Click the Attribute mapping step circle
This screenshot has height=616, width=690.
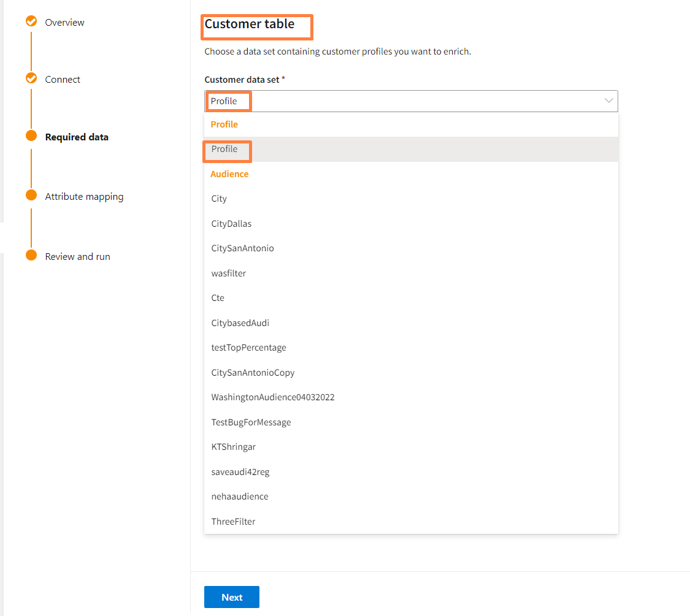click(31, 196)
